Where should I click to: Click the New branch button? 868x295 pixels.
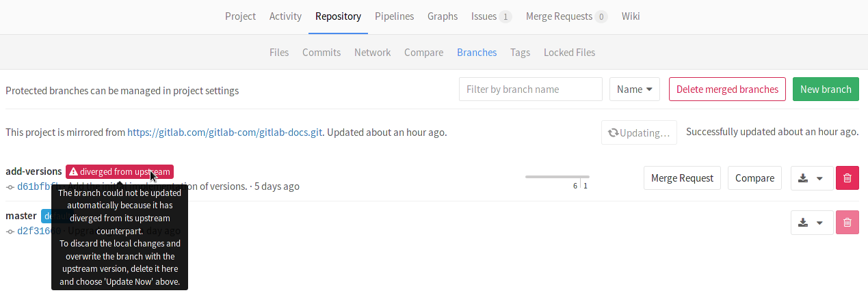point(826,89)
